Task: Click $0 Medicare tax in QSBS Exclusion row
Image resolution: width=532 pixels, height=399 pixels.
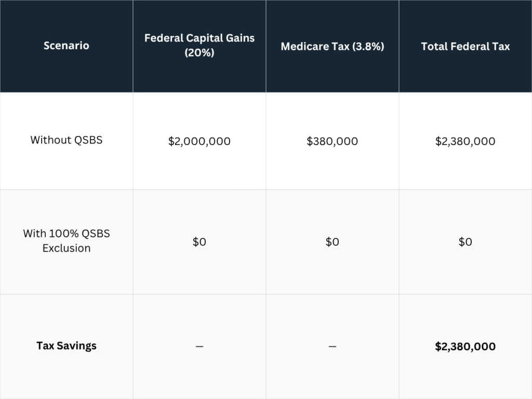Action: click(332, 242)
